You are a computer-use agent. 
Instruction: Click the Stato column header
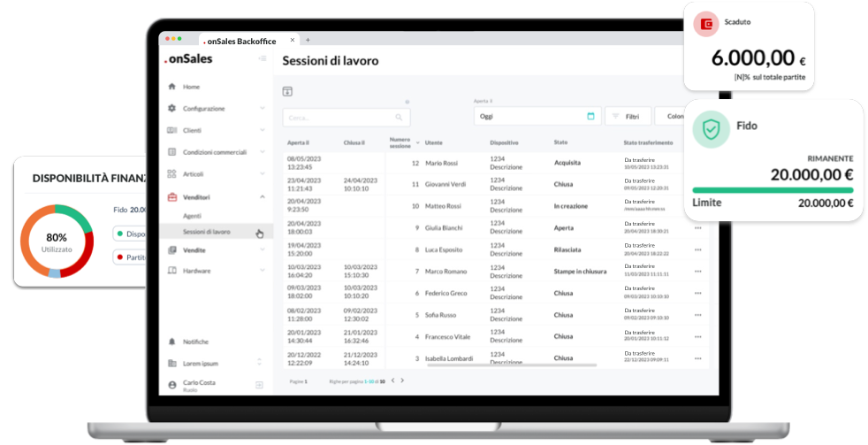(560, 142)
